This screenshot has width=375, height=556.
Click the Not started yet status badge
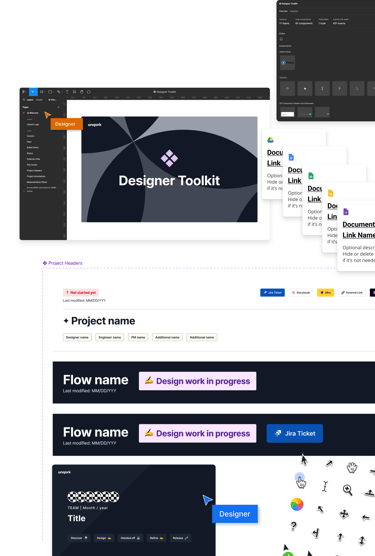click(81, 293)
